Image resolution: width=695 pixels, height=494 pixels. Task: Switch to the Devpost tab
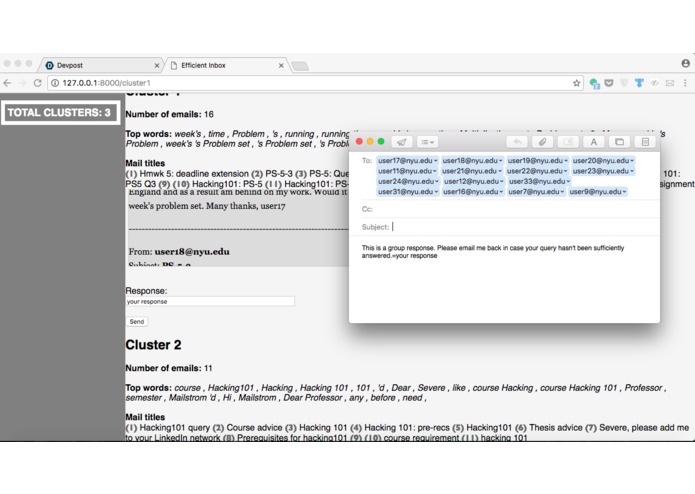(101, 65)
